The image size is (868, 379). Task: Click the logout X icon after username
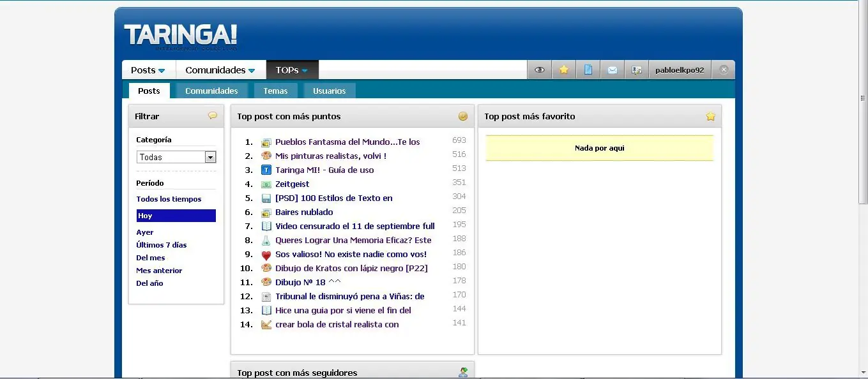click(724, 70)
